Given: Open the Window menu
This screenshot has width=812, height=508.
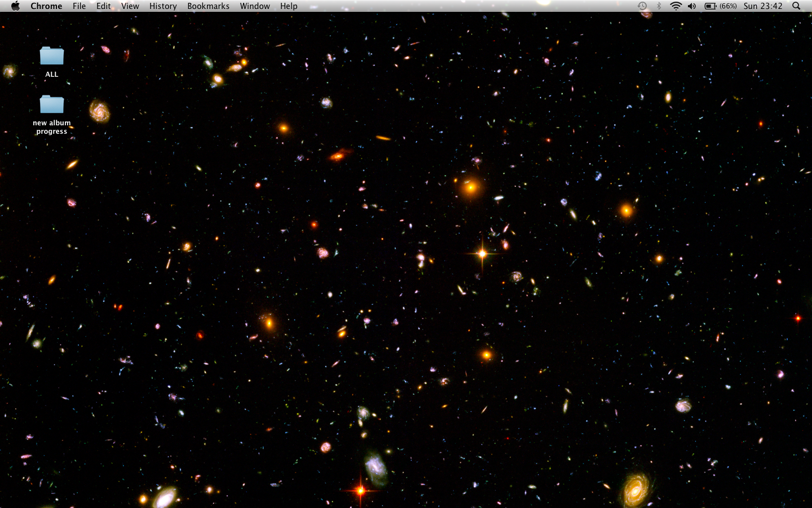Looking at the screenshot, I should pos(255,6).
